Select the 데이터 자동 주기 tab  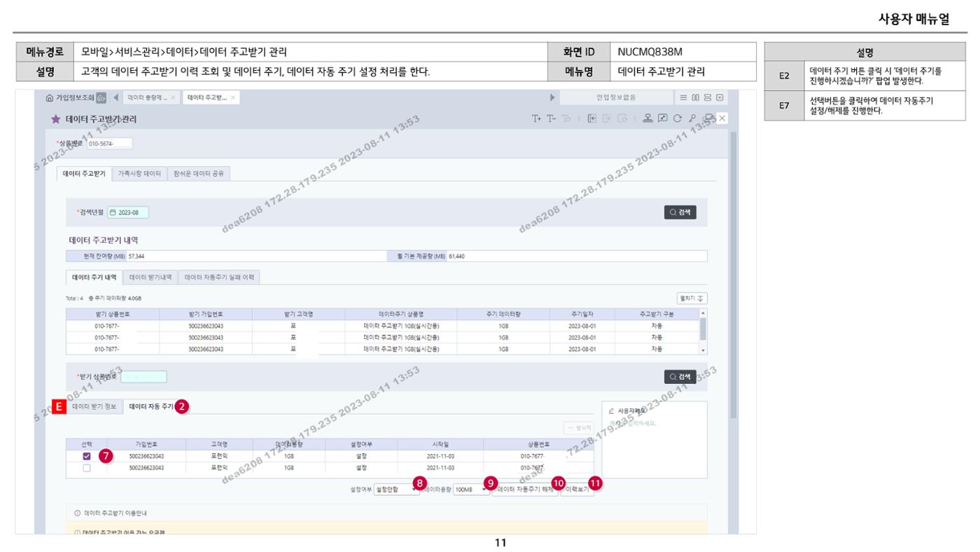[151, 406]
